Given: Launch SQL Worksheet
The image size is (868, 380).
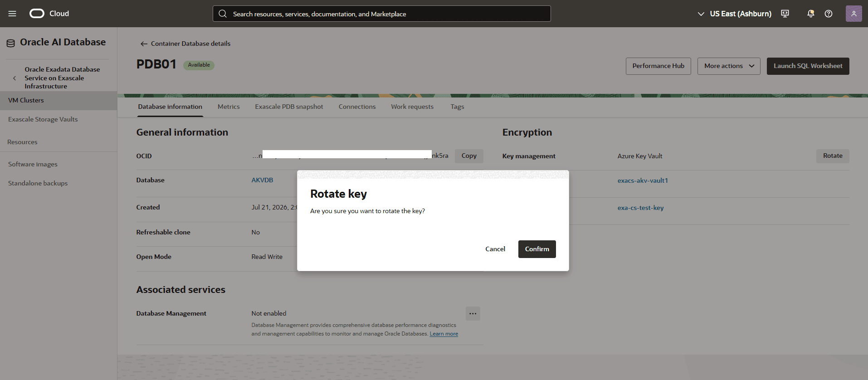Looking at the screenshot, I should pos(808,66).
